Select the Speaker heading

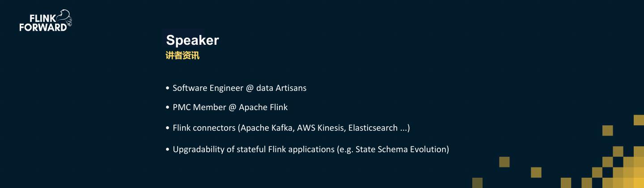(192, 40)
